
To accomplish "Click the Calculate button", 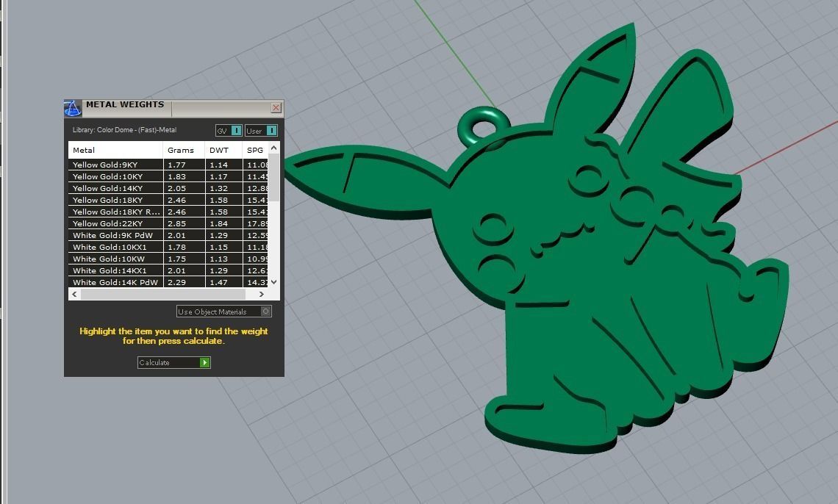I will (174, 362).
